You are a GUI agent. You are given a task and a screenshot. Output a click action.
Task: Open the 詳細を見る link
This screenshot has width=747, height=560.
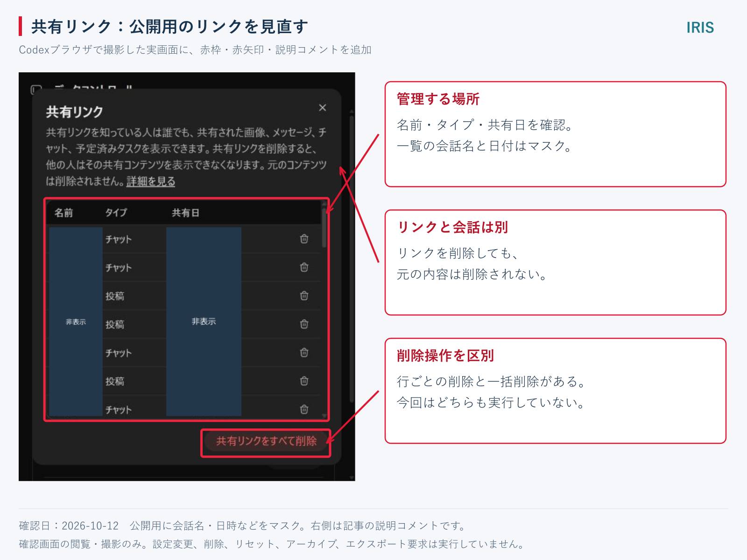(151, 181)
